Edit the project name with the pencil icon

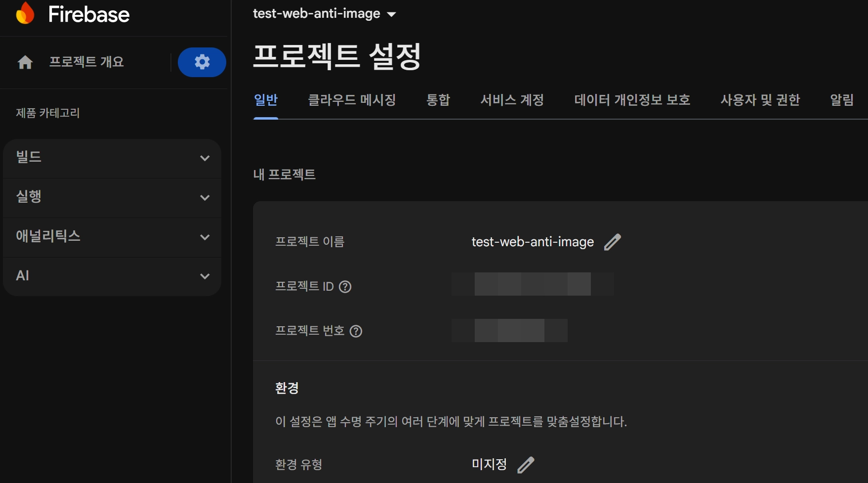point(613,242)
